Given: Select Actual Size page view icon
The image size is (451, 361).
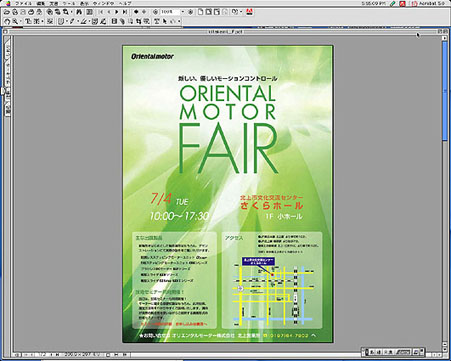Looking at the screenshot, I should tap(201, 12).
